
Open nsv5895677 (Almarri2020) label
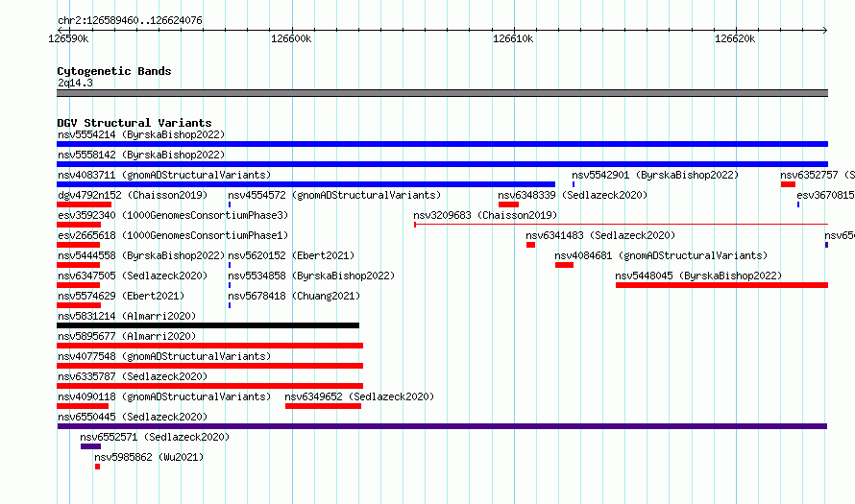tap(127, 336)
